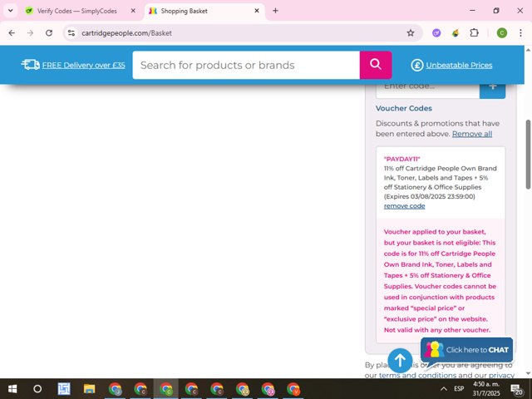Viewport: 532px width, 399px height.
Task: Reload the current page
Action: pyautogui.click(x=49, y=33)
